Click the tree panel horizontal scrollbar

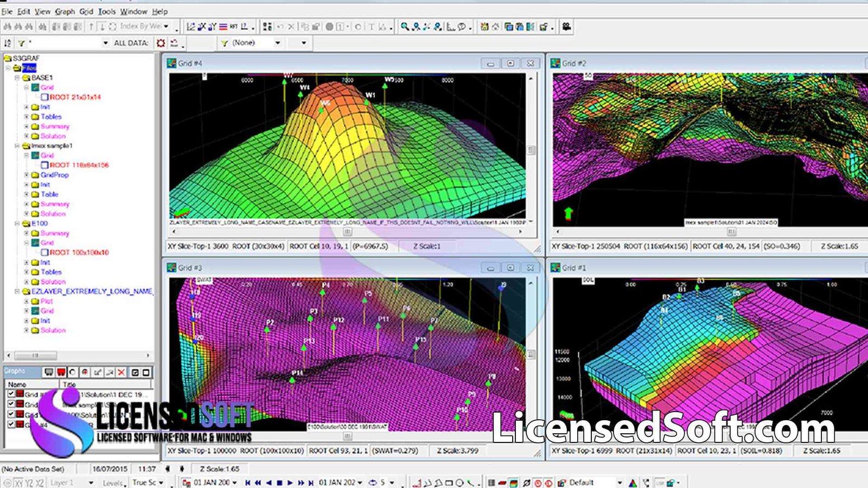coord(79,356)
